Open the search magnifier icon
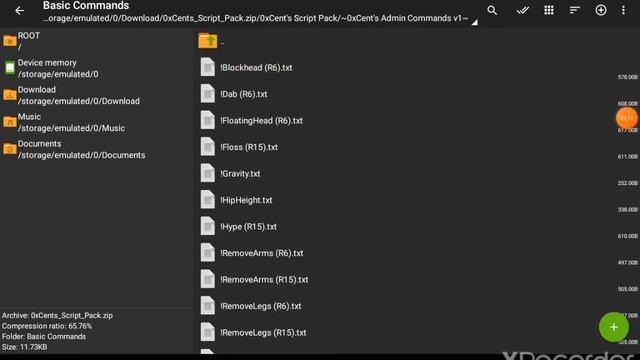The width and height of the screenshot is (640, 360). click(492, 10)
